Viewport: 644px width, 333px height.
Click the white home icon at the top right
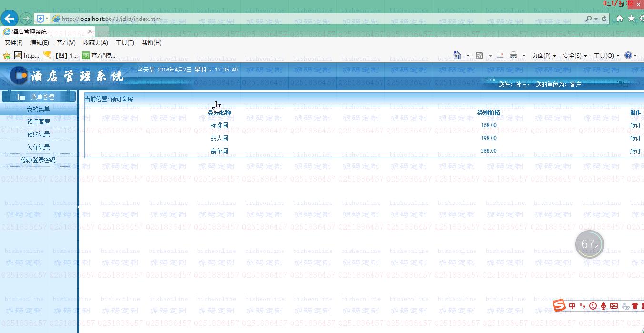620,19
